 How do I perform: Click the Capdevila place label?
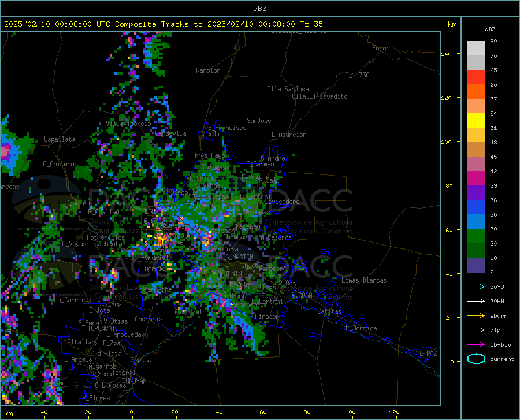(x=171, y=133)
